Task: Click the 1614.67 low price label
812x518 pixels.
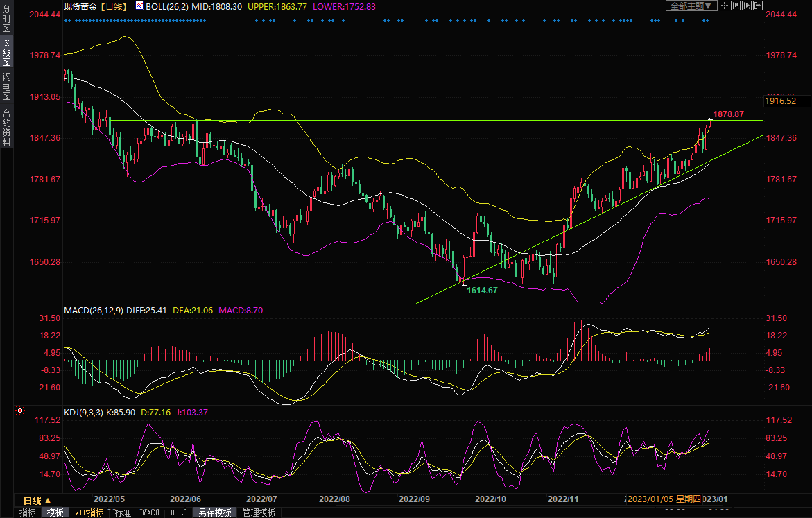Action: (482, 290)
